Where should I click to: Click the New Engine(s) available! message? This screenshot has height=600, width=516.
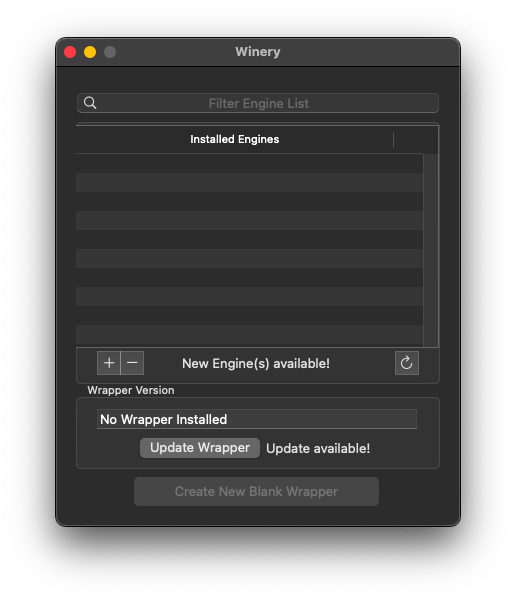pyautogui.click(x=256, y=364)
